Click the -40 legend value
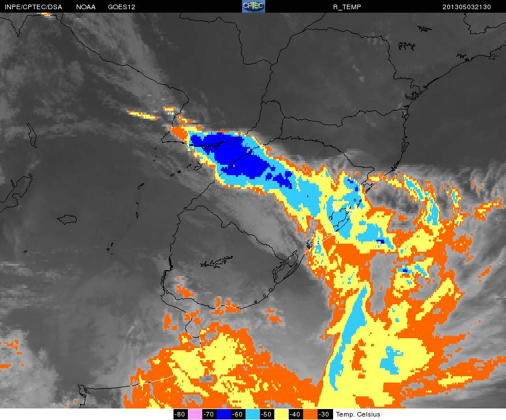 295,414
